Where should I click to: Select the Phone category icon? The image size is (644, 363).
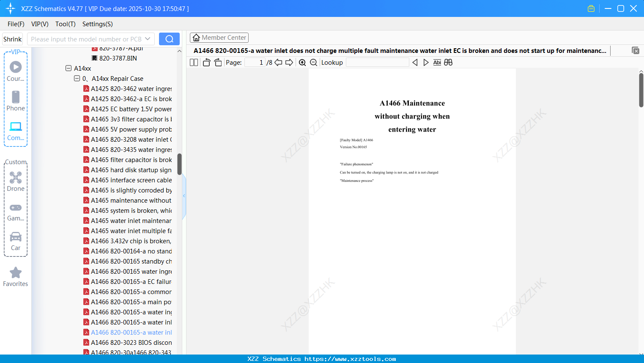point(16,101)
